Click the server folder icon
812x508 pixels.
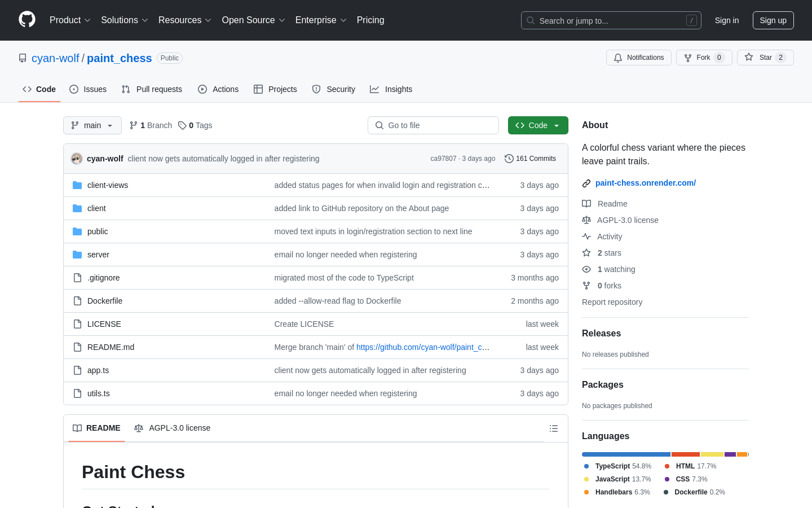(77, 255)
